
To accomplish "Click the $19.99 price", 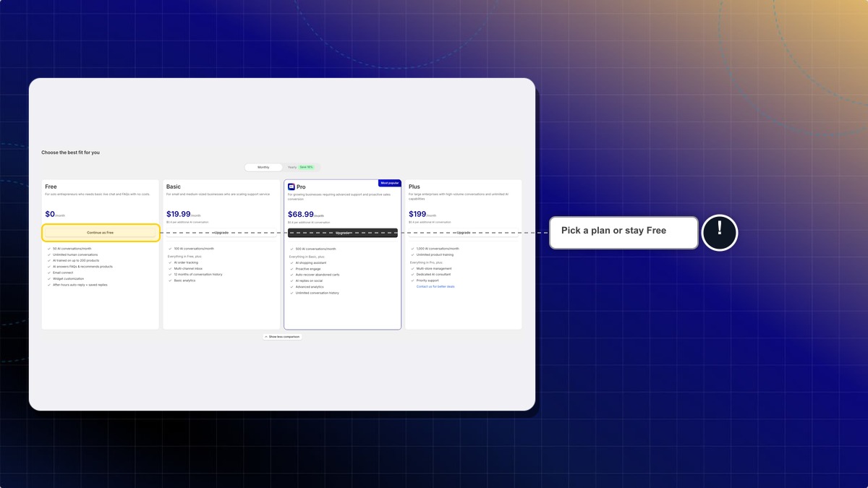I will pos(179,214).
